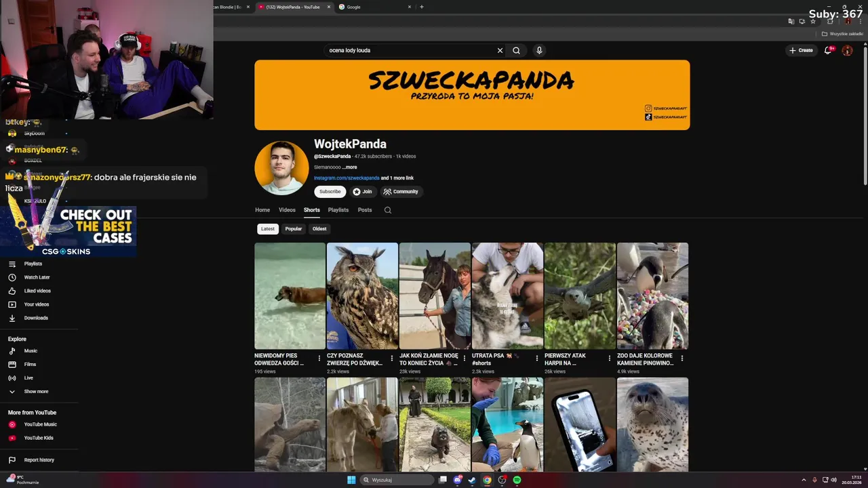Open options for NIEWIDOMY PIES short
Screen dimensions: 868x488
[319, 359]
